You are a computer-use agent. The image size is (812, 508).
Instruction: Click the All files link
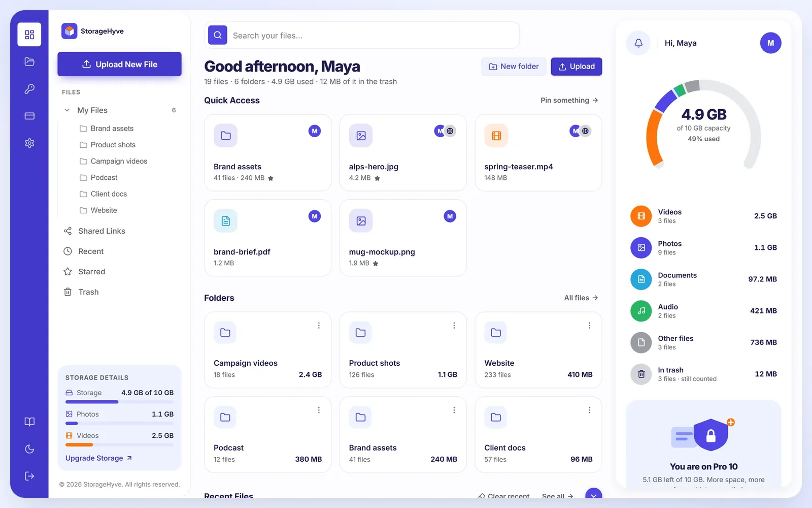[581, 298]
